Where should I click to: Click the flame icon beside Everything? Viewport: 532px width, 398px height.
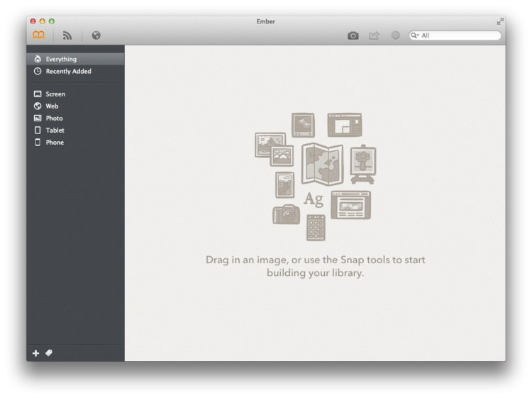click(x=38, y=59)
